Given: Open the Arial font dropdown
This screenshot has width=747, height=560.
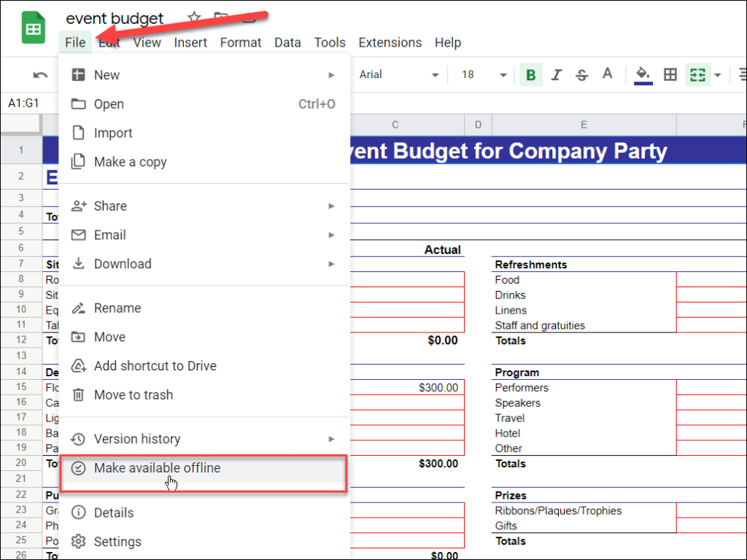Looking at the screenshot, I should tap(398, 75).
